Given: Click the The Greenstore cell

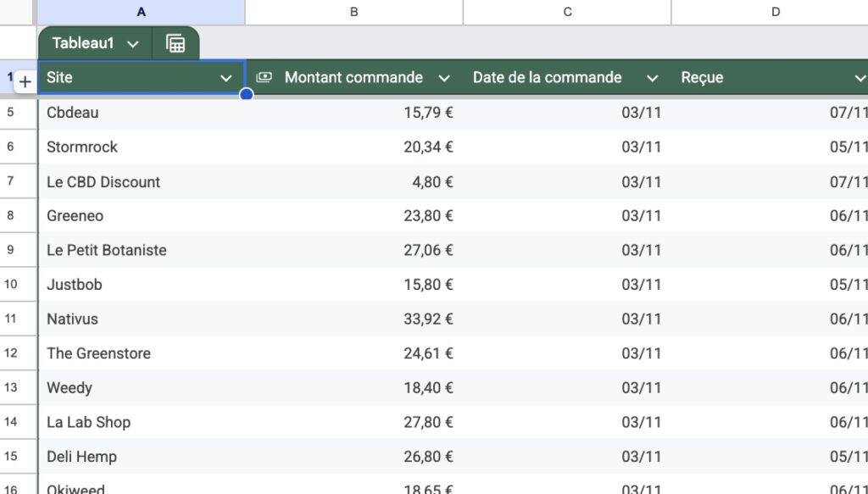Looking at the screenshot, I should pos(141,353).
